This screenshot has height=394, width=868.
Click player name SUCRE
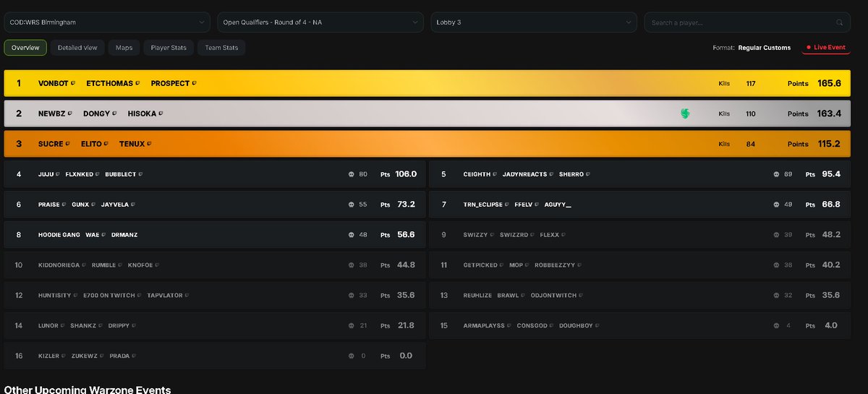51,144
